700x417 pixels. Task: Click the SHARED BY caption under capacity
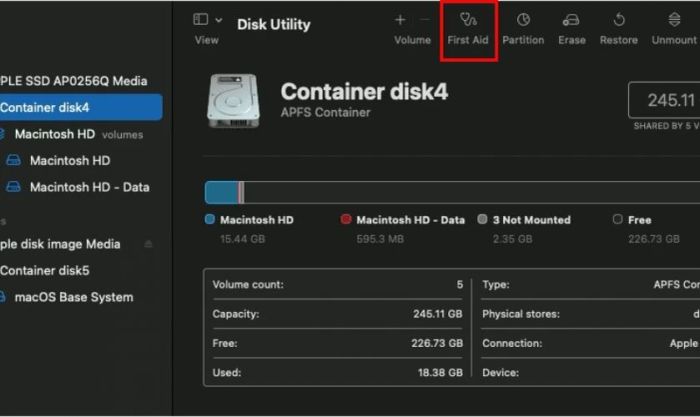point(667,126)
